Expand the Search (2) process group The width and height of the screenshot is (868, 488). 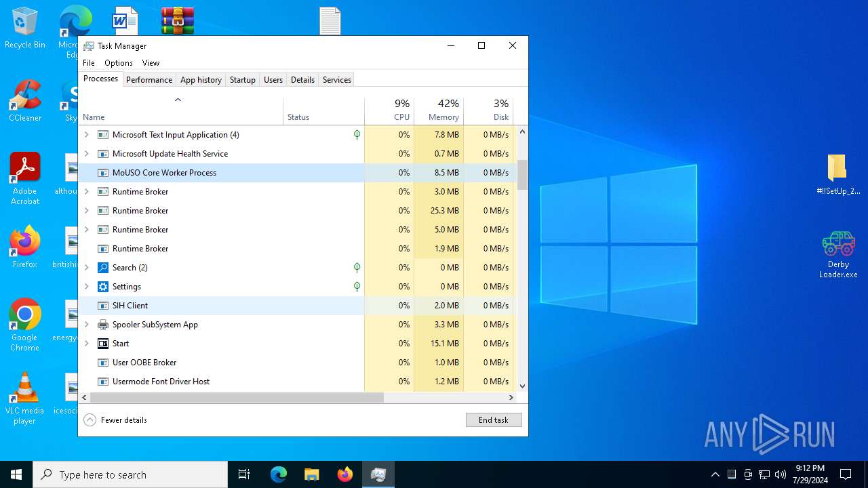[86, 268]
